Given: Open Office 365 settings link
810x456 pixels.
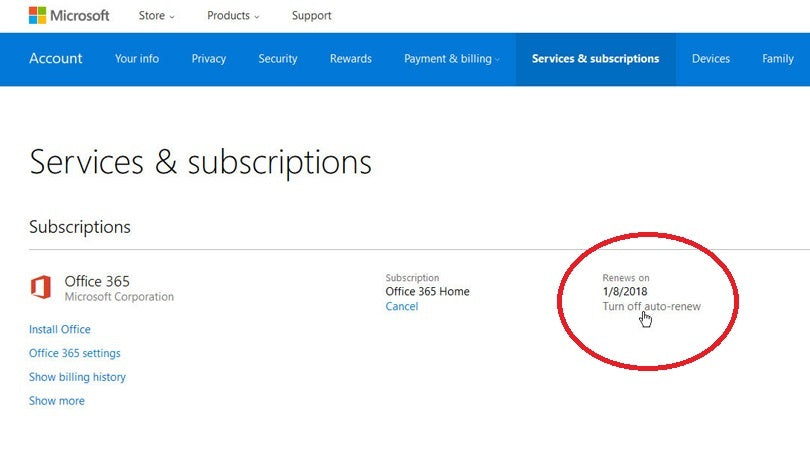Looking at the screenshot, I should (75, 354).
